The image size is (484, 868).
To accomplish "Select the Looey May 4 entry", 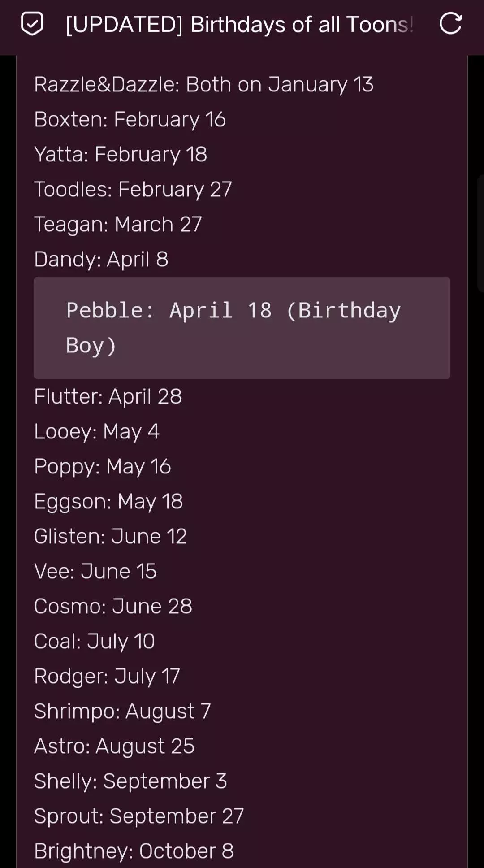I will (97, 432).
